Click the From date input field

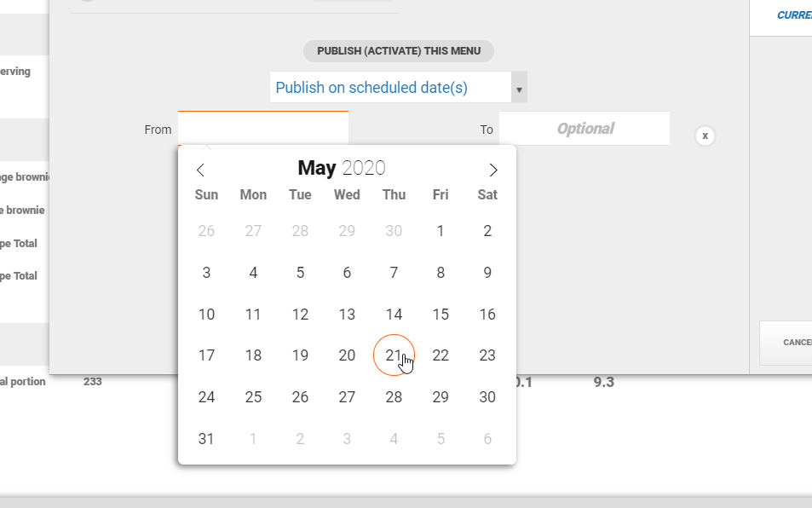pos(263,129)
